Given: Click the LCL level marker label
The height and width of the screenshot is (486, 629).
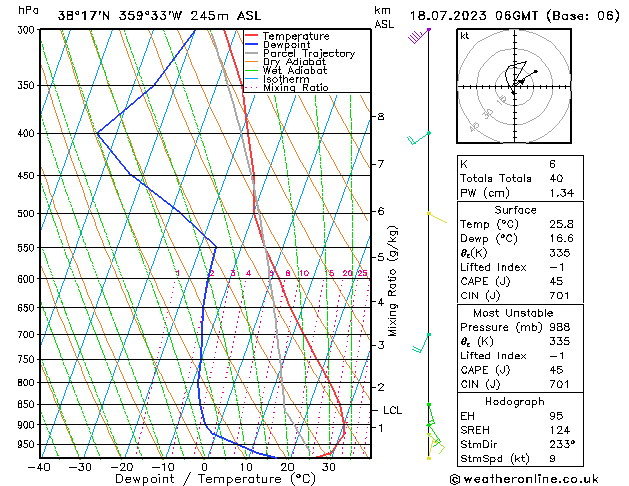Looking at the screenshot, I should pyautogui.click(x=392, y=410).
